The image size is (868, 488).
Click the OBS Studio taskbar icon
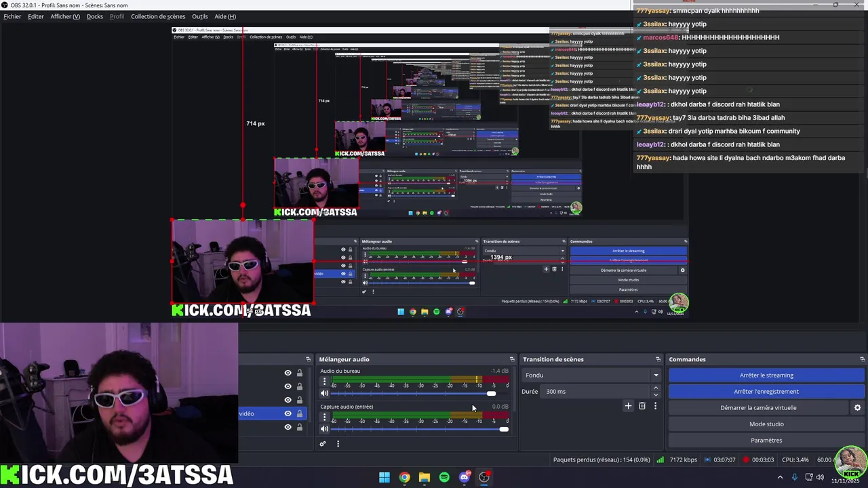click(x=484, y=477)
